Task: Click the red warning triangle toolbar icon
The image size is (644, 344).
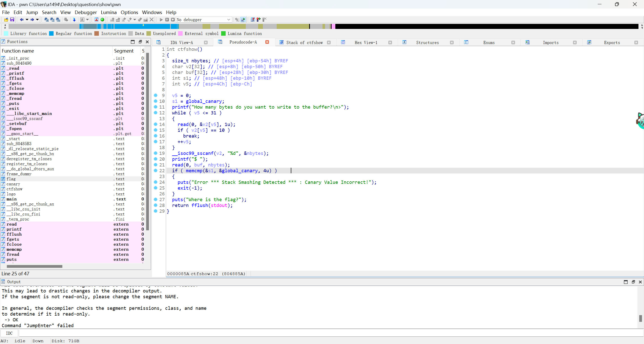Action: 96,20
